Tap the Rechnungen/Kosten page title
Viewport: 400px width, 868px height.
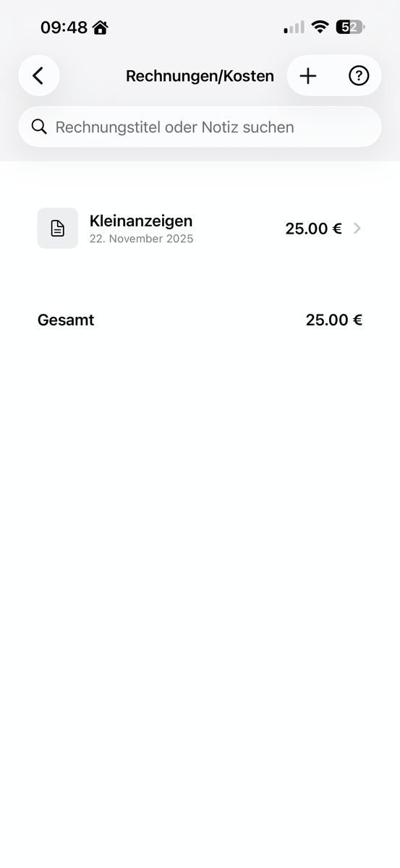pos(200,76)
